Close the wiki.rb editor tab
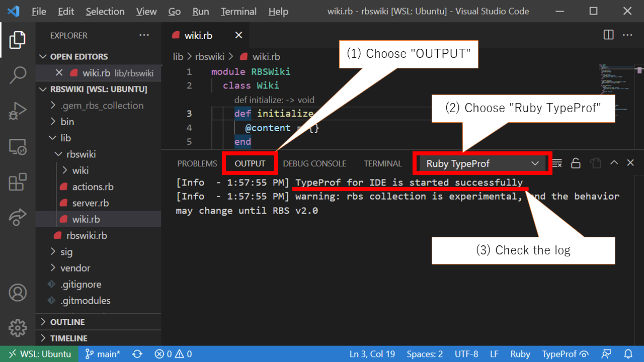Viewport: 644px width, 362px height. (x=238, y=35)
